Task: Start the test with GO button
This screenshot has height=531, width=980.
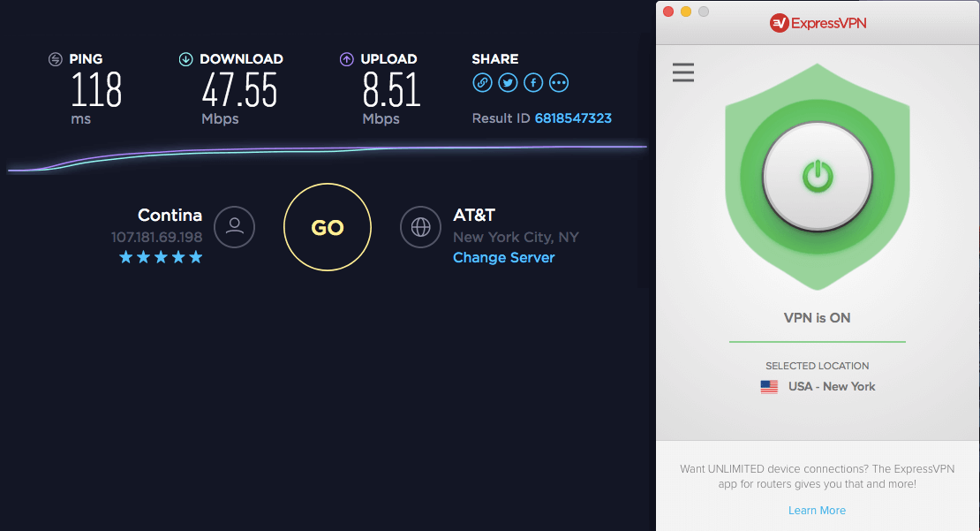Action: pos(328,227)
